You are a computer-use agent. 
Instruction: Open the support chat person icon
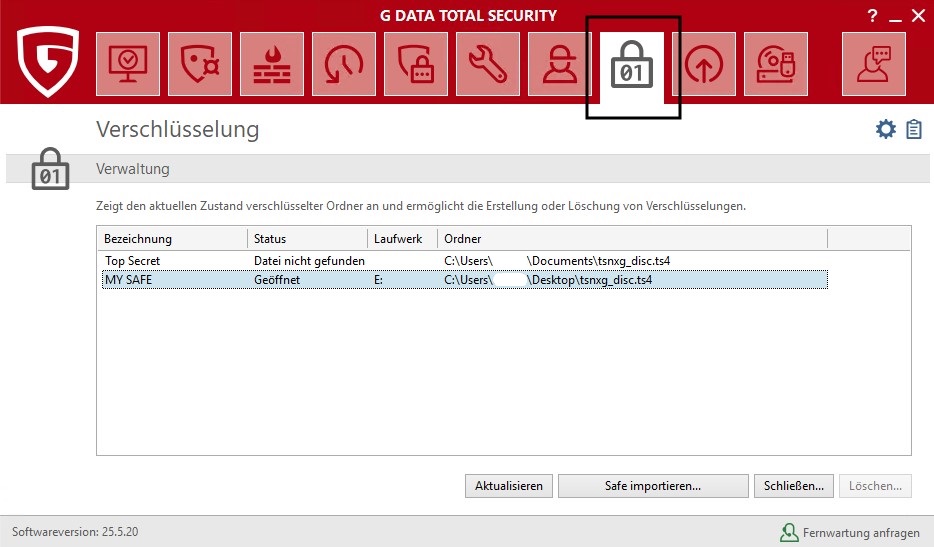[x=874, y=64]
